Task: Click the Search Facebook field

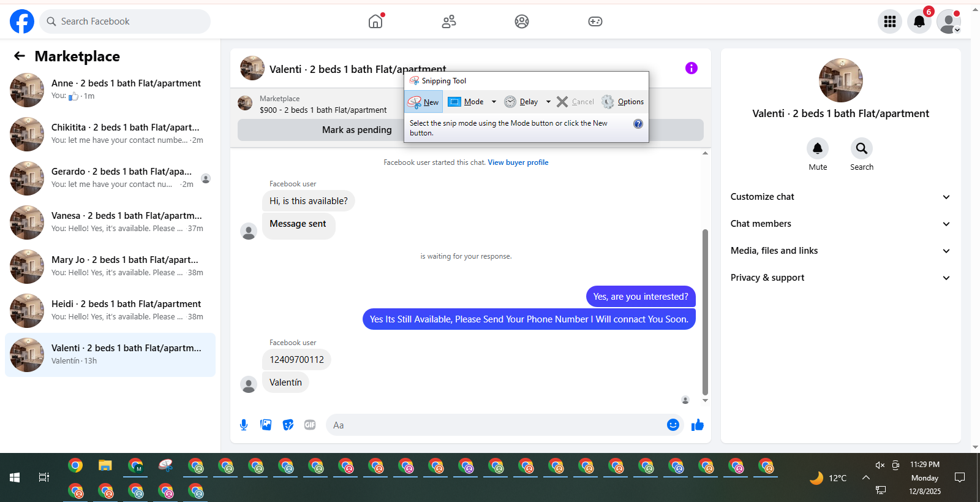Action: (x=125, y=21)
